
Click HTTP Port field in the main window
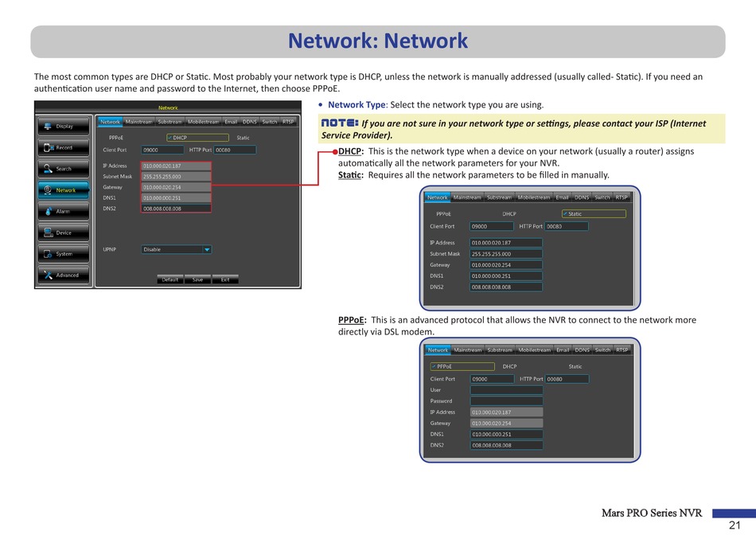[235, 150]
